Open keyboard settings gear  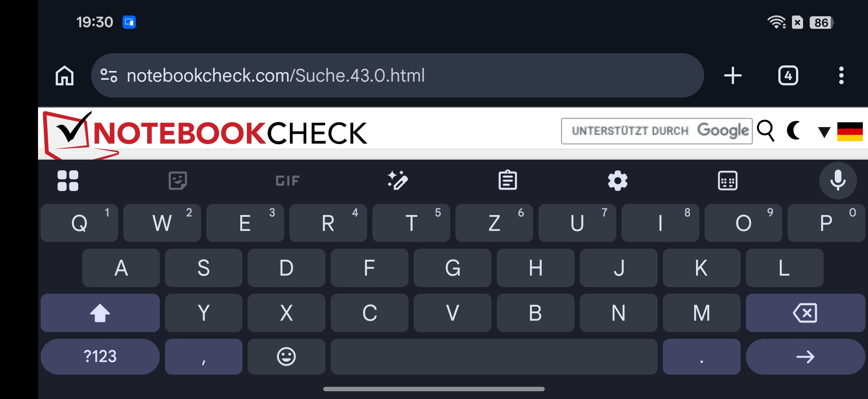[x=617, y=181]
